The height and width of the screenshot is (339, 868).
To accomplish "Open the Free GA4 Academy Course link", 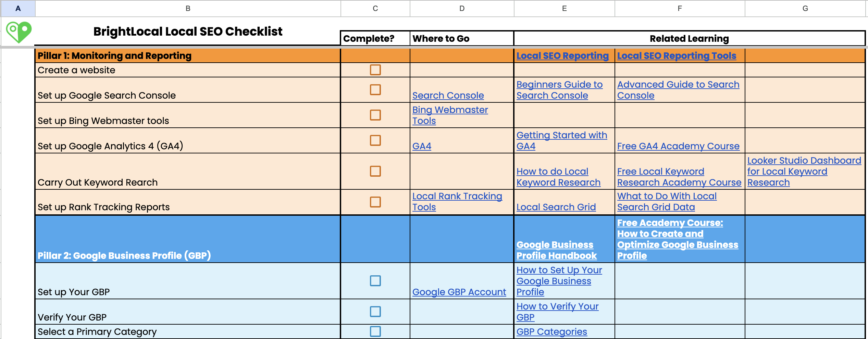I will [x=678, y=146].
